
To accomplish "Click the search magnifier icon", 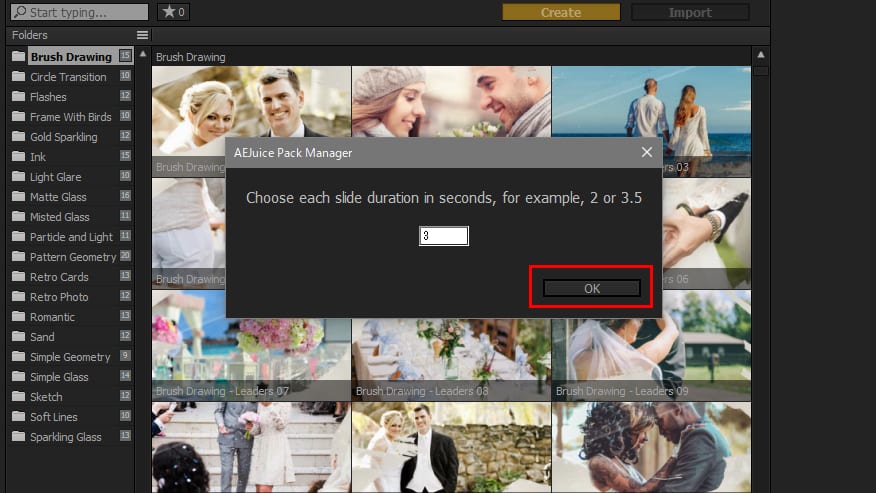I will click(20, 12).
